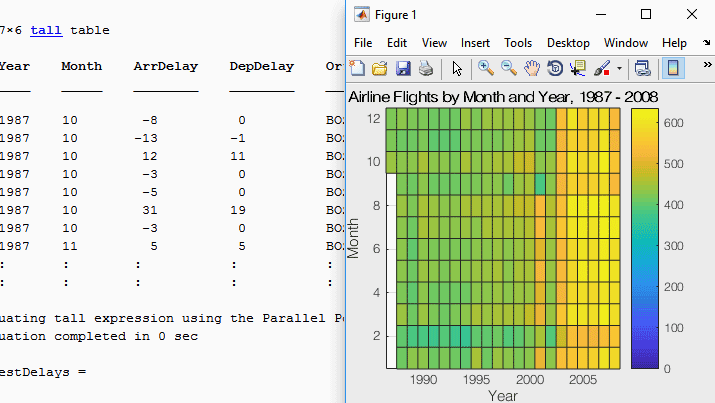Click the colorbar beside the heatmap
The width and height of the screenshot is (715, 403).
click(644, 238)
